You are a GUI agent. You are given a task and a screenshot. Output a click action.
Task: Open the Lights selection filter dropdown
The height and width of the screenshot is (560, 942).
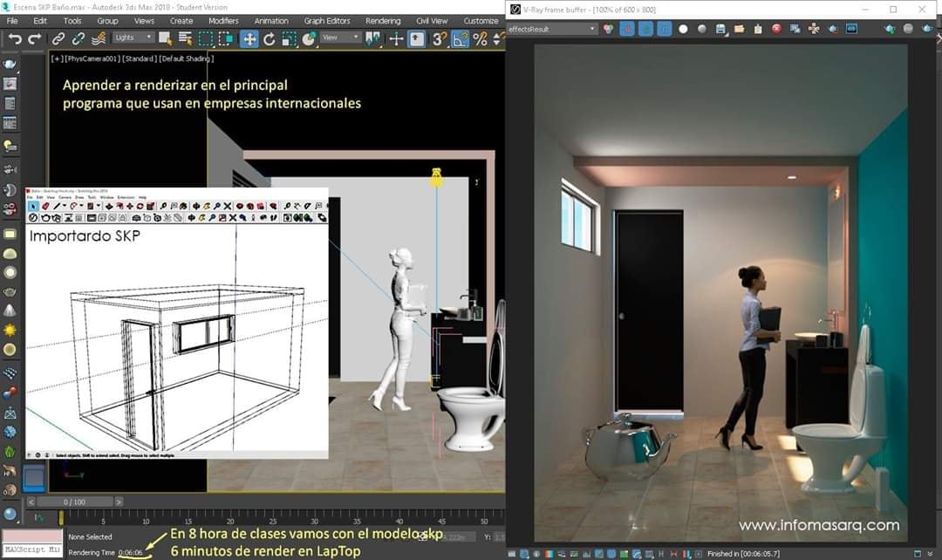133,38
